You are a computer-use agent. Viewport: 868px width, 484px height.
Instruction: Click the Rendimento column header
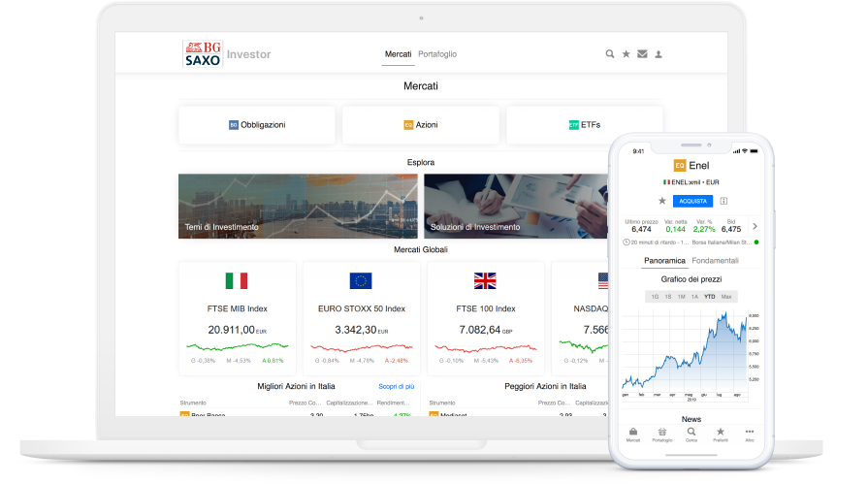click(393, 403)
